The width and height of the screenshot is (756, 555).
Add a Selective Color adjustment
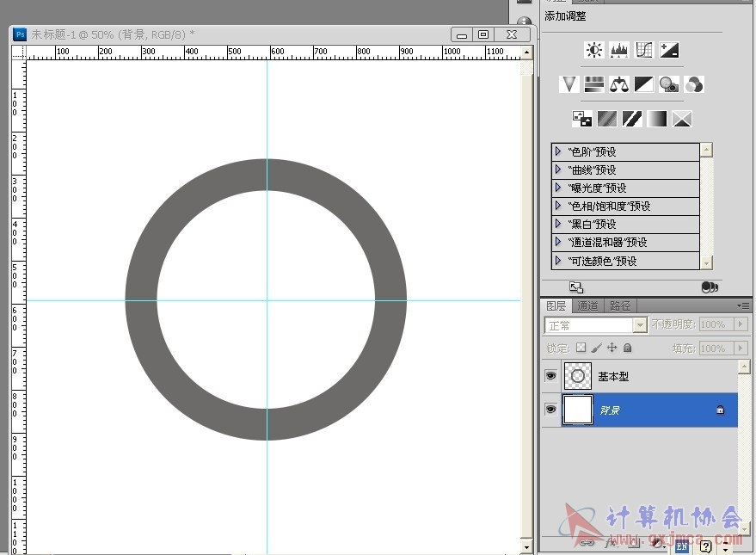click(x=682, y=119)
